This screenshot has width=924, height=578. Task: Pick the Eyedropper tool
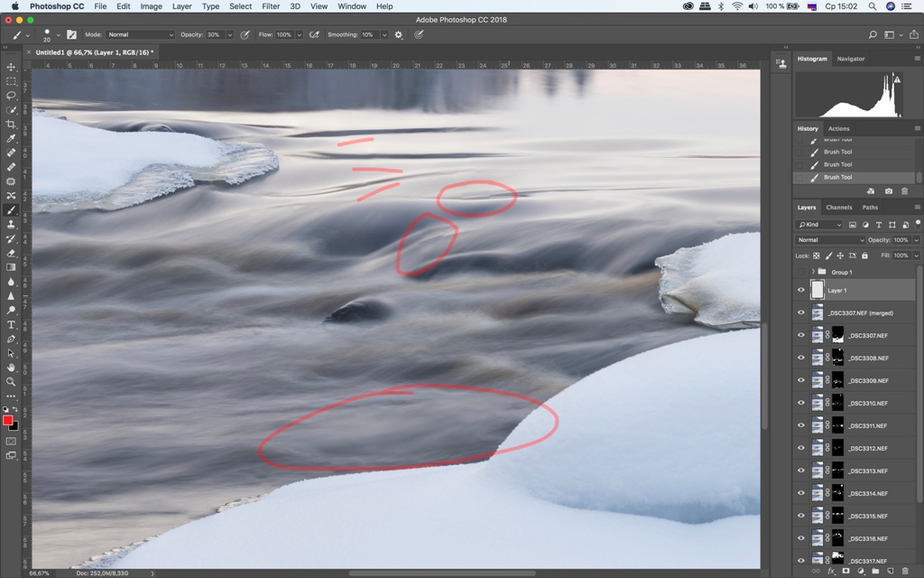[11, 138]
